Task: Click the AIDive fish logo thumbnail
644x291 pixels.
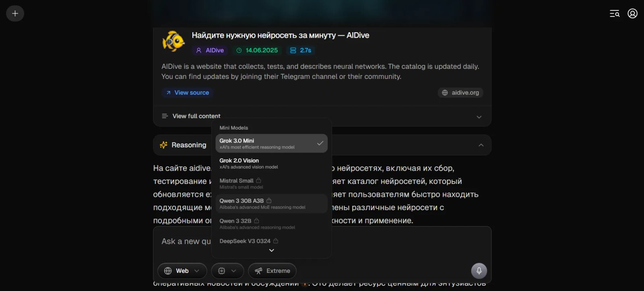Action: point(173,41)
